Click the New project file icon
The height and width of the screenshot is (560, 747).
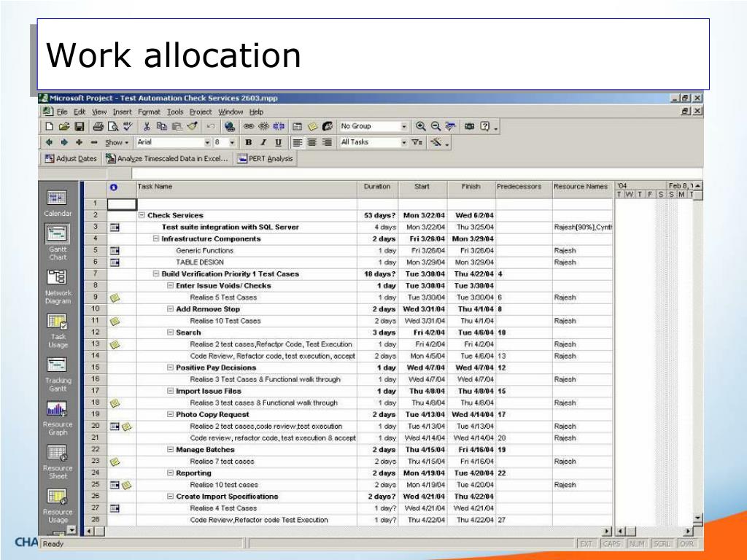[x=49, y=127]
